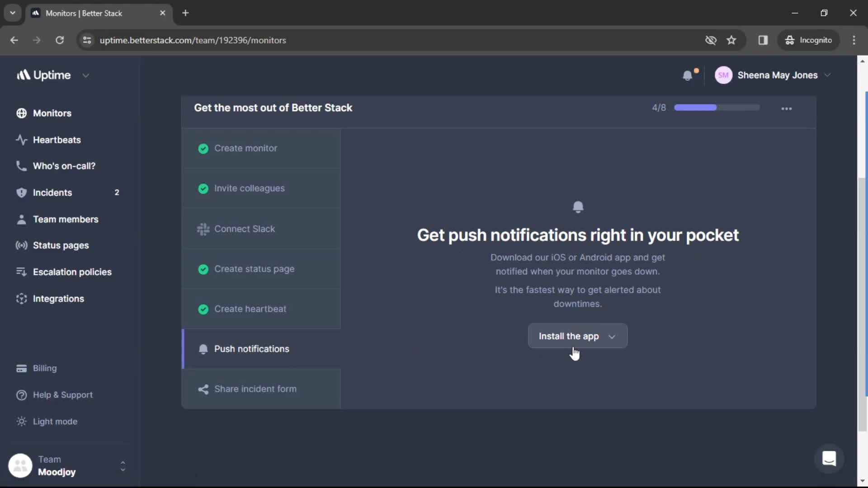Navigate to Team members
Image resolution: width=868 pixels, height=488 pixels.
65,219
